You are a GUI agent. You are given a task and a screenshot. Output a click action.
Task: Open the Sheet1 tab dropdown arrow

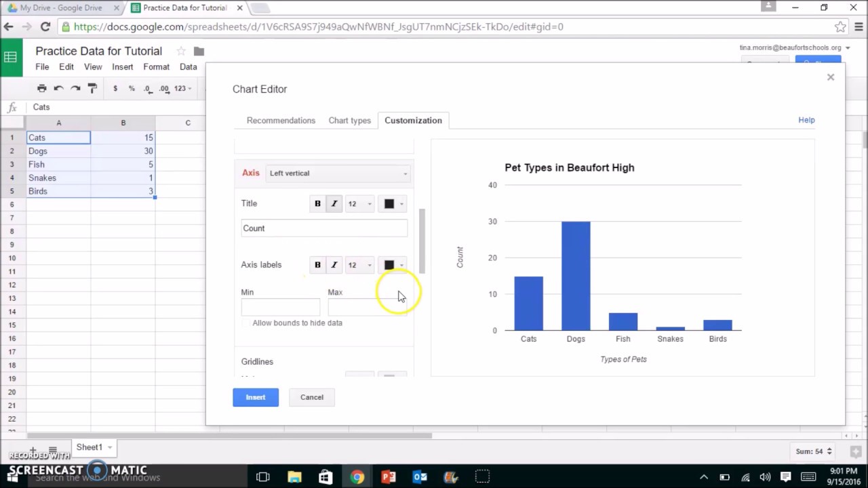pyautogui.click(x=110, y=447)
